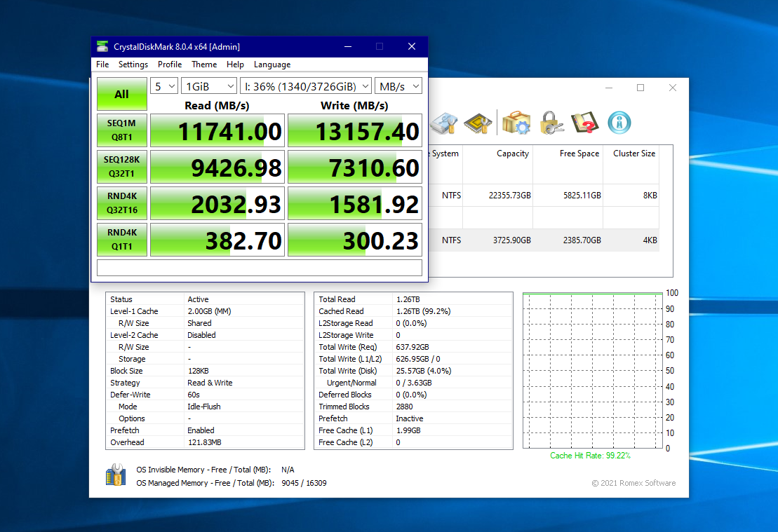
Task: Click the Total Write (Req) value 637.92GB
Action: 413,347
